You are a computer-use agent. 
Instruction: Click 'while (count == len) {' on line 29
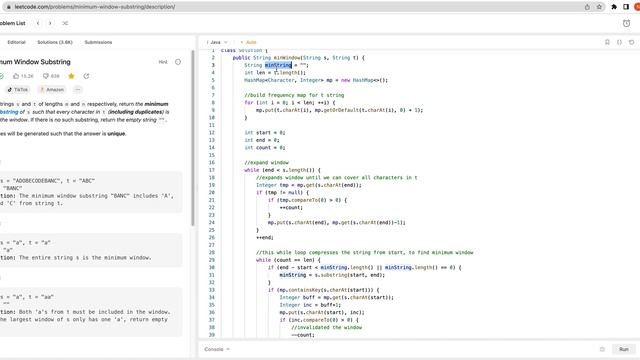click(288, 260)
